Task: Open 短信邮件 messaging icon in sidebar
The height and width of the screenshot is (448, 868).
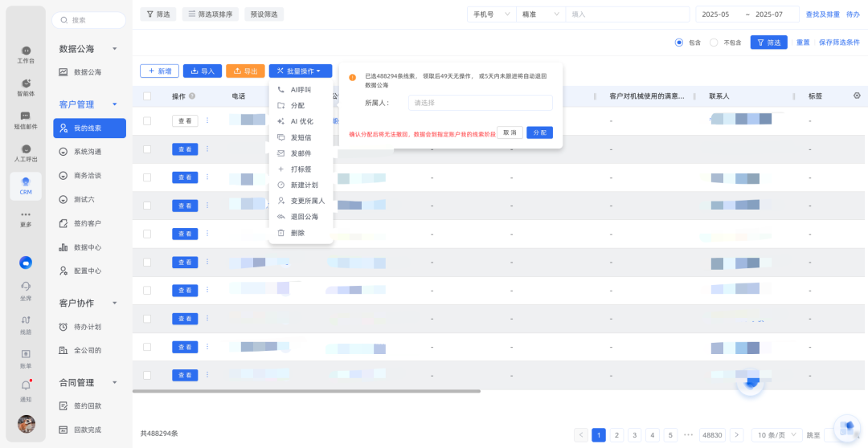Action: click(x=26, y=118)
